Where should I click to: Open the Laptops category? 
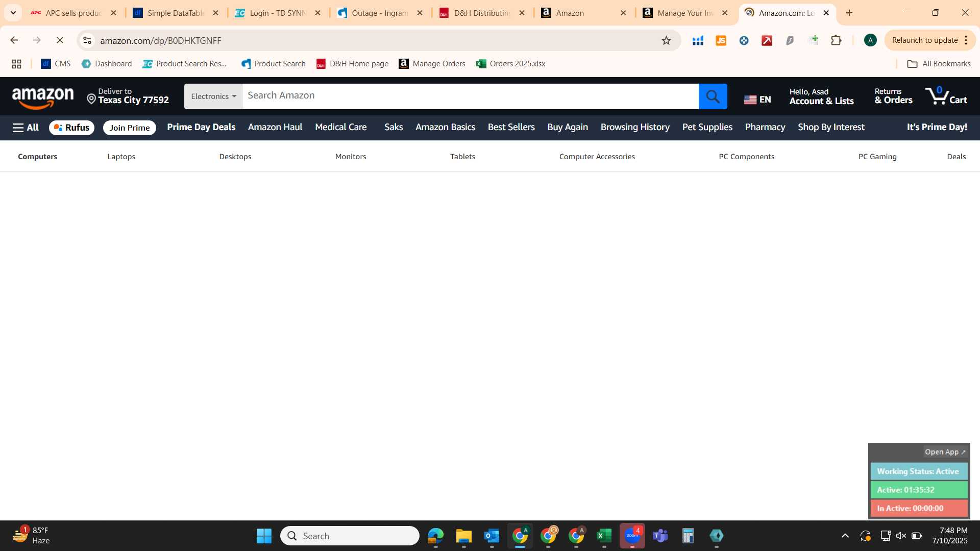click(x=121, y=157)
